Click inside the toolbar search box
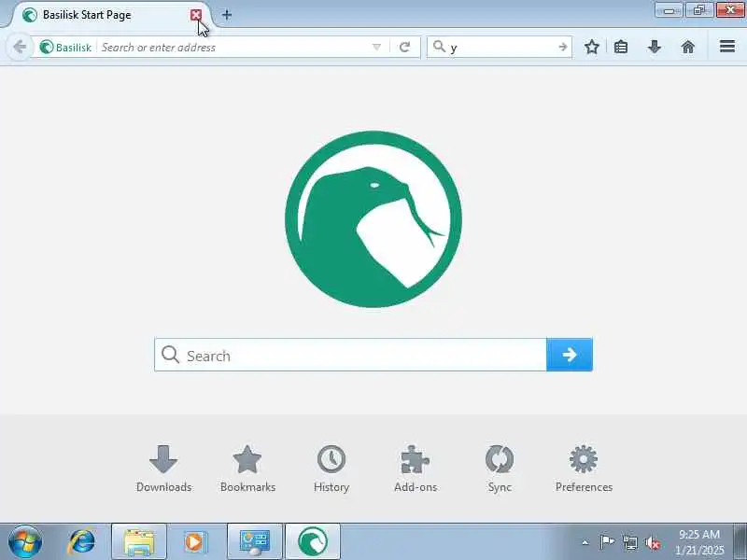 click(x=501, y=48)
